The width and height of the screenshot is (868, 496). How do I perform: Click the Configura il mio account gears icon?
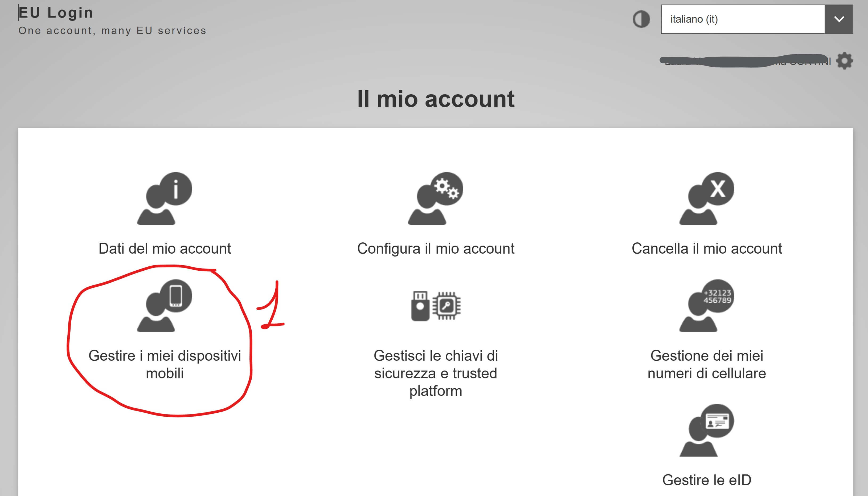pos(435,199)
